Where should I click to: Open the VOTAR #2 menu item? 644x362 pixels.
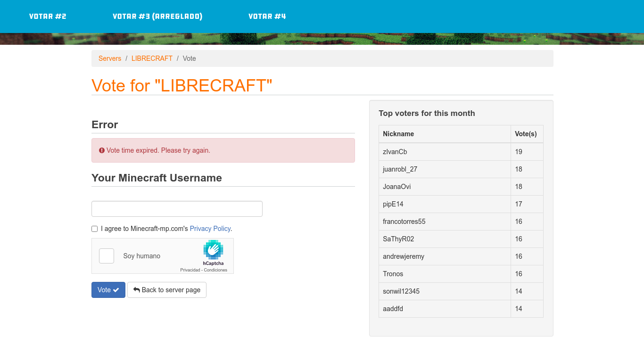(48, 16)
